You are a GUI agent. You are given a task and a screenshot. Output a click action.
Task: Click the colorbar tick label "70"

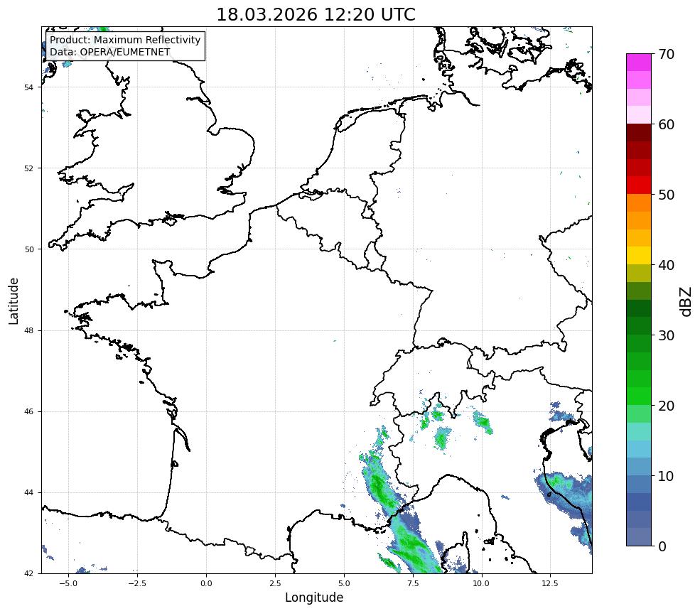pyautogui.click(x=666, y=55)
